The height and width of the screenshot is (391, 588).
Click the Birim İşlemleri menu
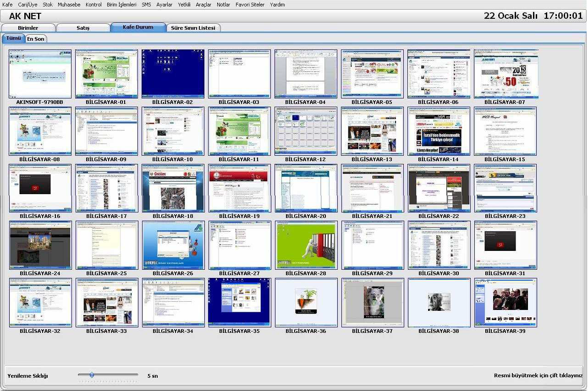(x=121, y=5)
